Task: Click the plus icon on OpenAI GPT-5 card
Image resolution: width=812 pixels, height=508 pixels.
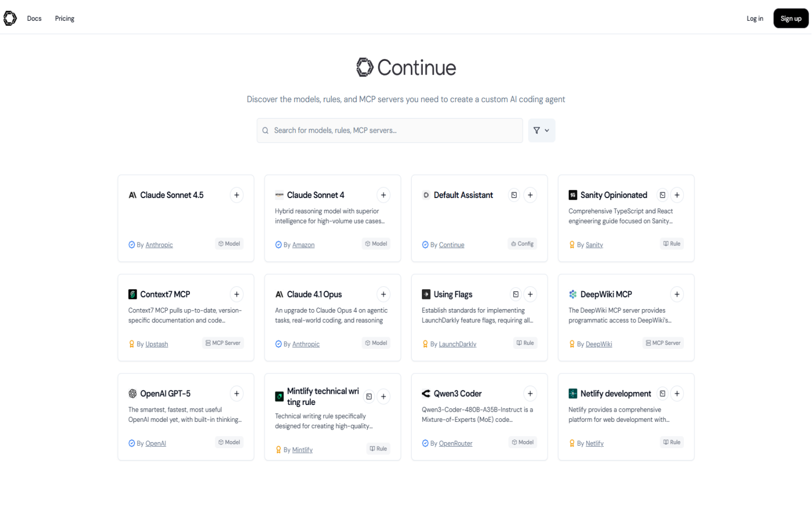Action: tap(237, 393)
